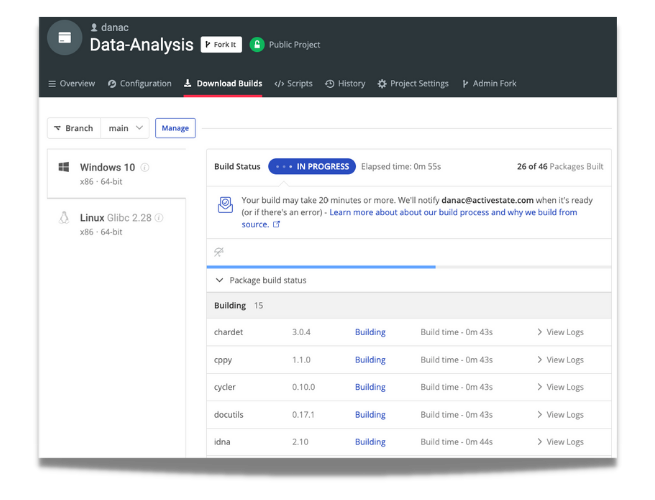Click the Building status for cycler
Image resolution: width=655 pixels, height=500 pixels.
pos(370,387)
